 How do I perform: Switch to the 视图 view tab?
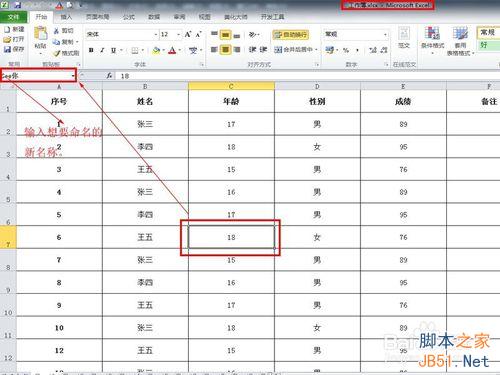tap(204, 17)
